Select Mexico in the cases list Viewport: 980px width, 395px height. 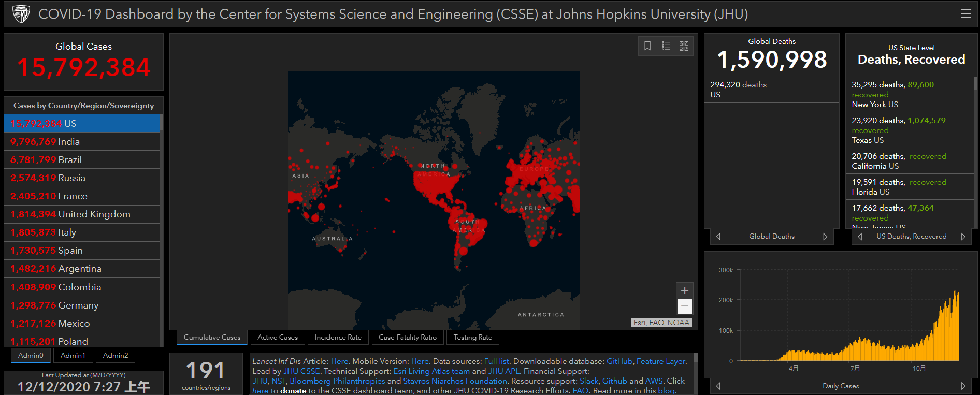82,324
